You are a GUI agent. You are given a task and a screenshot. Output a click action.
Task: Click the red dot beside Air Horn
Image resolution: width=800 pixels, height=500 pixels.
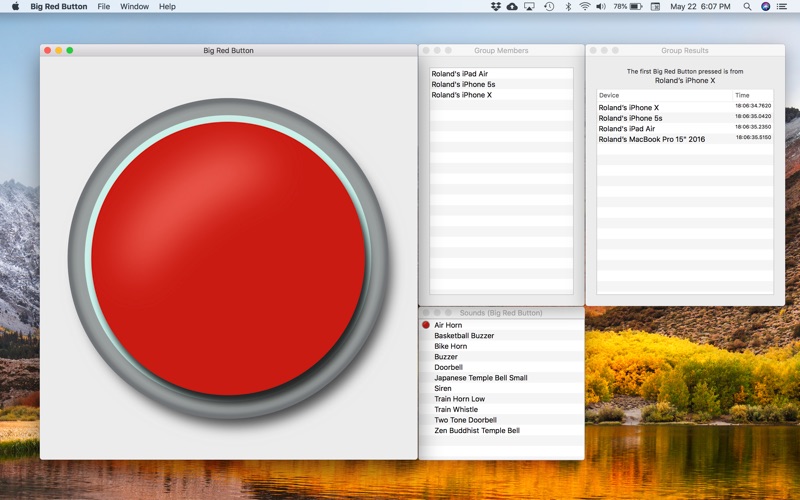[426, 325]
